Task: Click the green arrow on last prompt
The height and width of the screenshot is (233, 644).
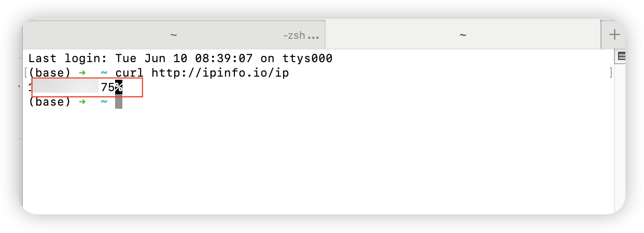Action: tap(82, 102)
